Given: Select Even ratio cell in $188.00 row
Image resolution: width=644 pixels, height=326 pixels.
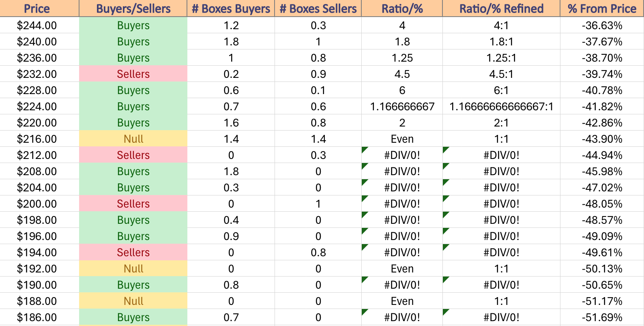Looking at the screenshot, I should coord(402,301).
